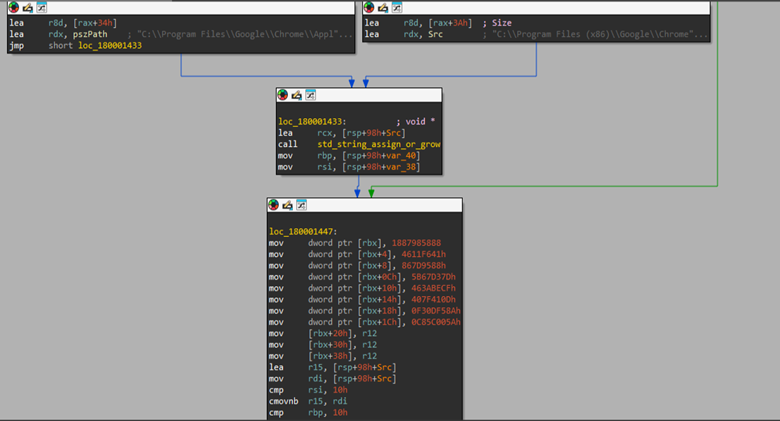The width and height of the screenshot is (780, 421).
Task: Click the group-nodes icon on loc_180001447 node
Action: click(301, 205)
